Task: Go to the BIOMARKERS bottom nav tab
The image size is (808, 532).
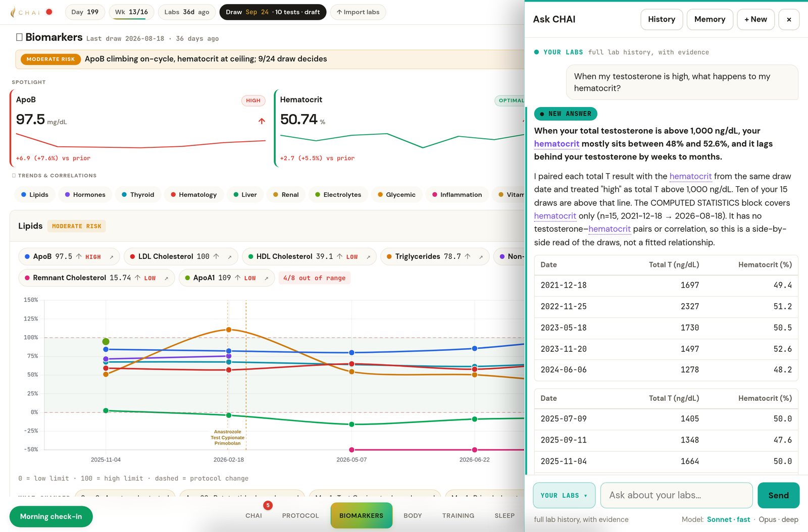Action: (362, 516)
